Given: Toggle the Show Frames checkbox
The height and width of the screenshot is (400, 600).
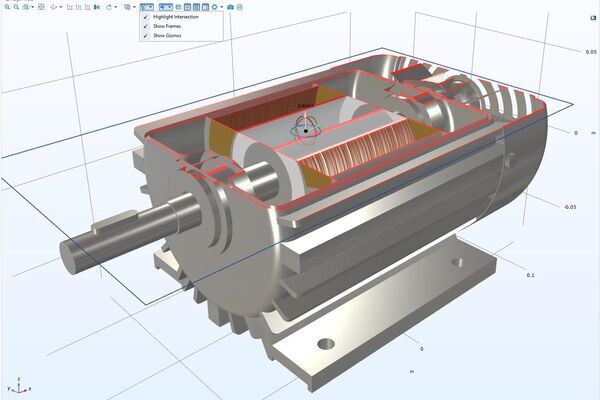Looking at the screenshot, I should (145, 26).
